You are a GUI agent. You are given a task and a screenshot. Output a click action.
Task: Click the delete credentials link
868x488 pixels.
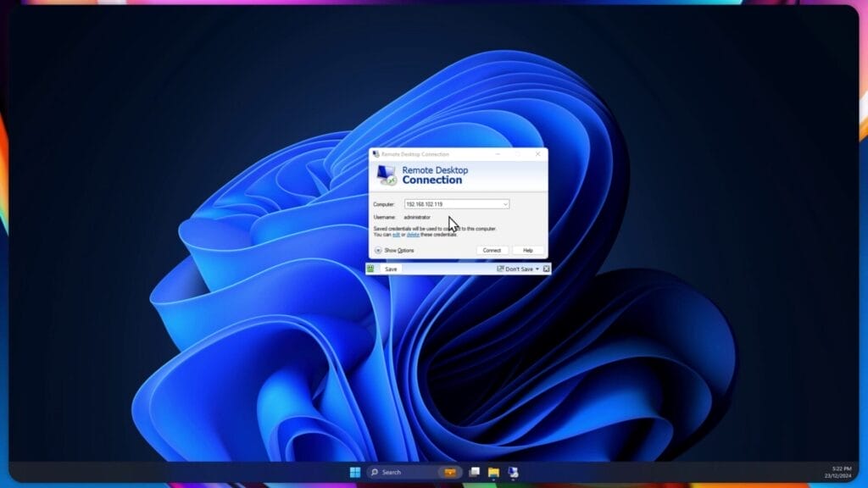413,234
